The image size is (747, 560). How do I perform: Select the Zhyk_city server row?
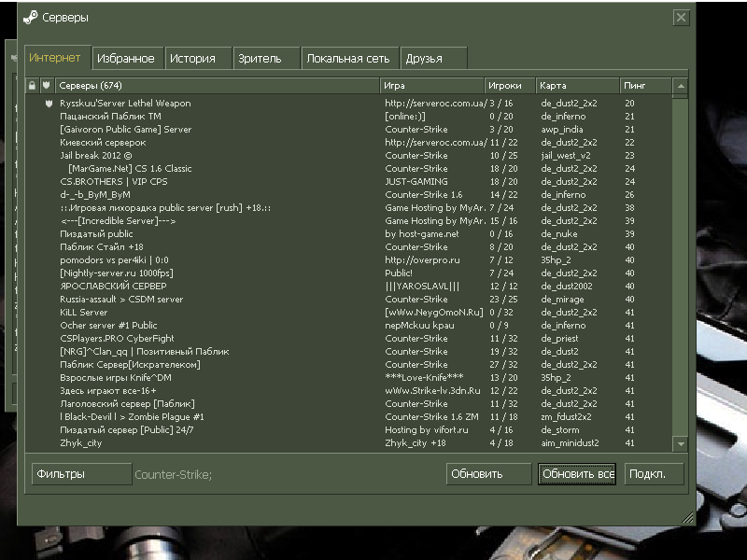click(x=348, y=443)
